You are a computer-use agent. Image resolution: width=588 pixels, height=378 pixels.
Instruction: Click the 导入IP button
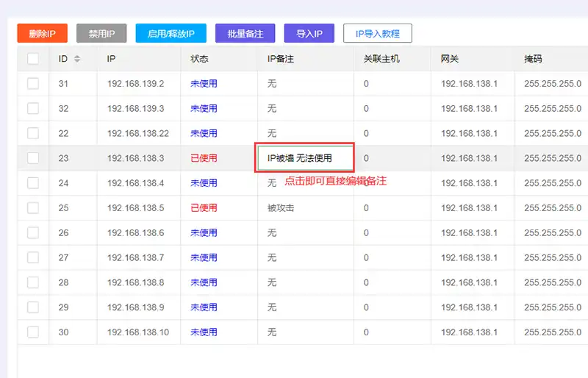pos(309,33)
